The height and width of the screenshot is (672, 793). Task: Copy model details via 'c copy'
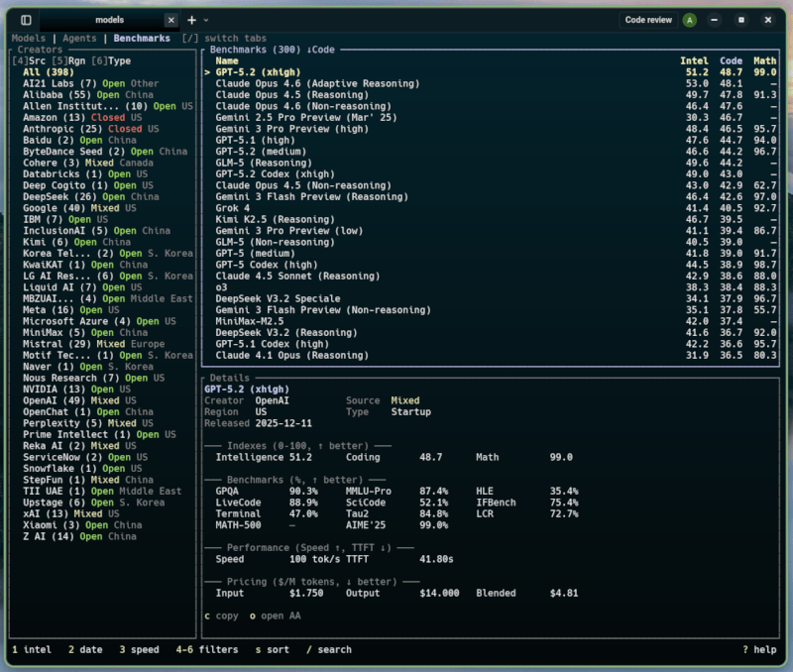point(221,616)
